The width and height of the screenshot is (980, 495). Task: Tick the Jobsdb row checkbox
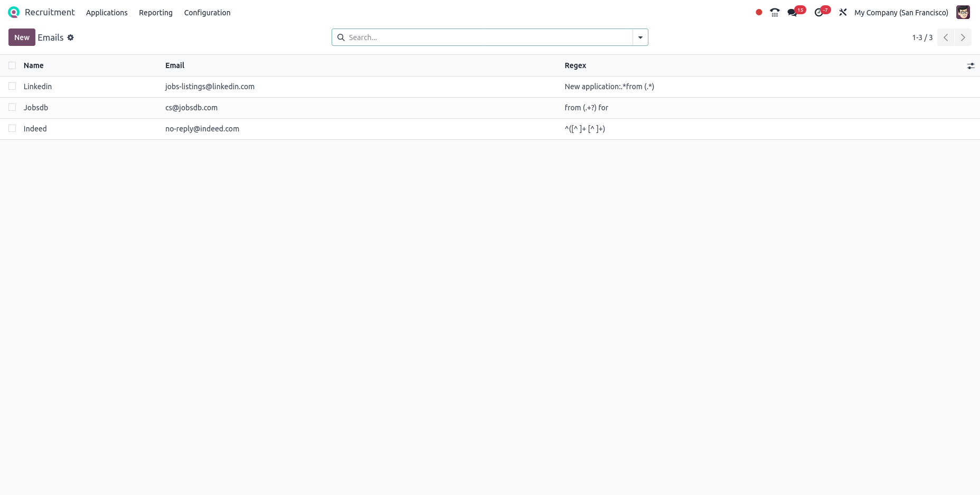tap(12, 107)
